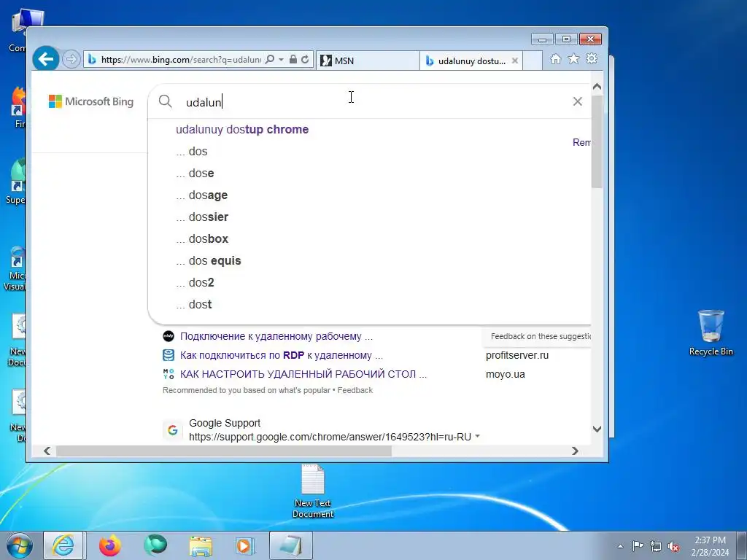
Task: Open 'КАК НАСТРОИТЬ УДАЛЕННЫЙ РАБОЧИЙ СТОЛ' link
Action: coord(303,374)
